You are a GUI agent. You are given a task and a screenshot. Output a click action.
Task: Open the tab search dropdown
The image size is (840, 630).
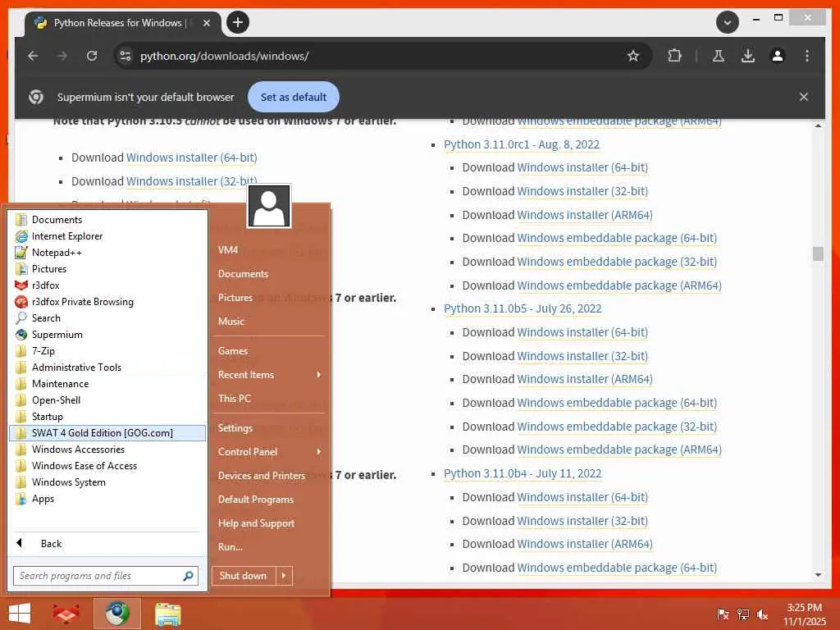point(728,22)
